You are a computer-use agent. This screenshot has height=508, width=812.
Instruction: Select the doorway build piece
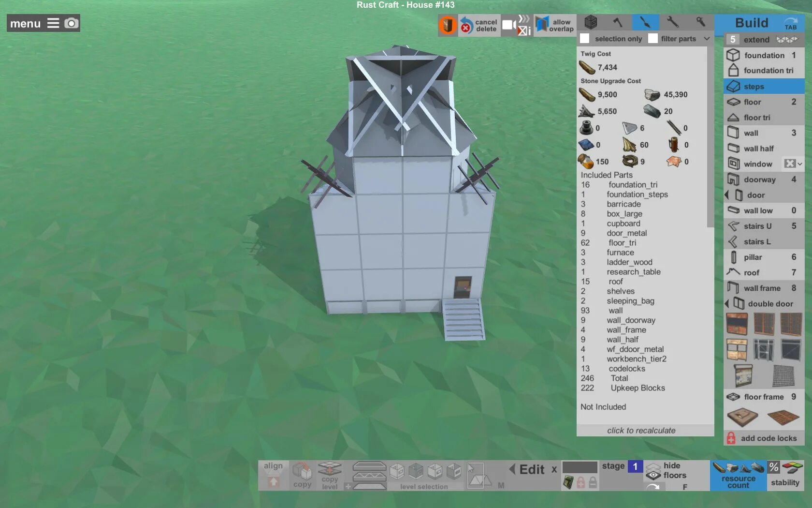click(x=764, y=179)
